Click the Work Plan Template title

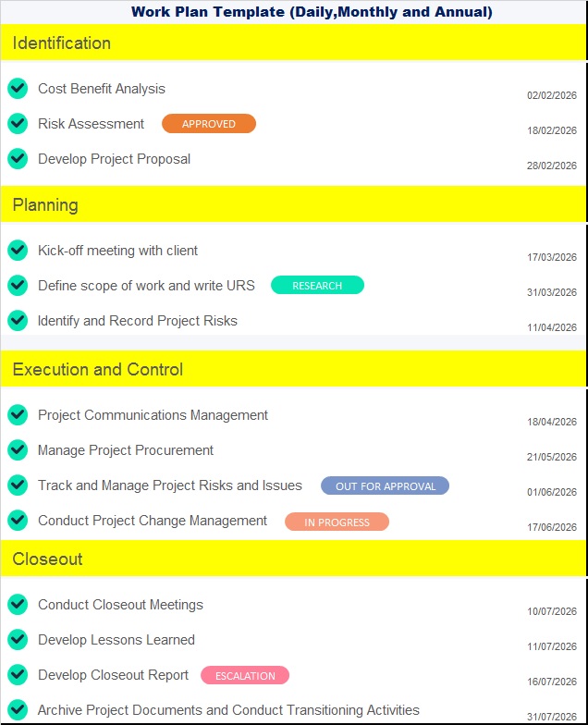click(312, 12)
